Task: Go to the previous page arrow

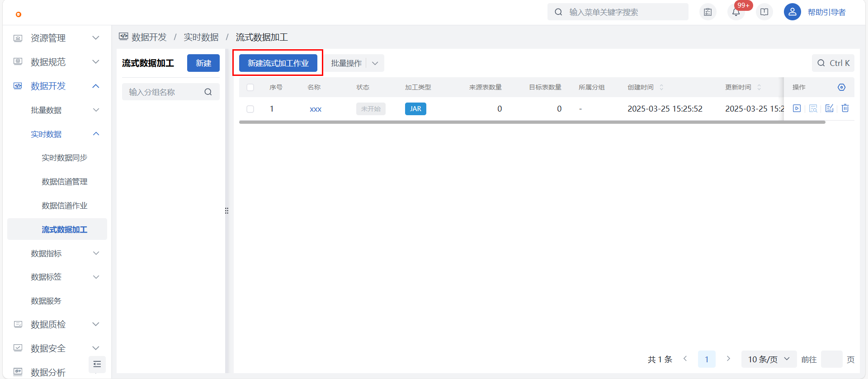Action: click(x=685, y=359)
